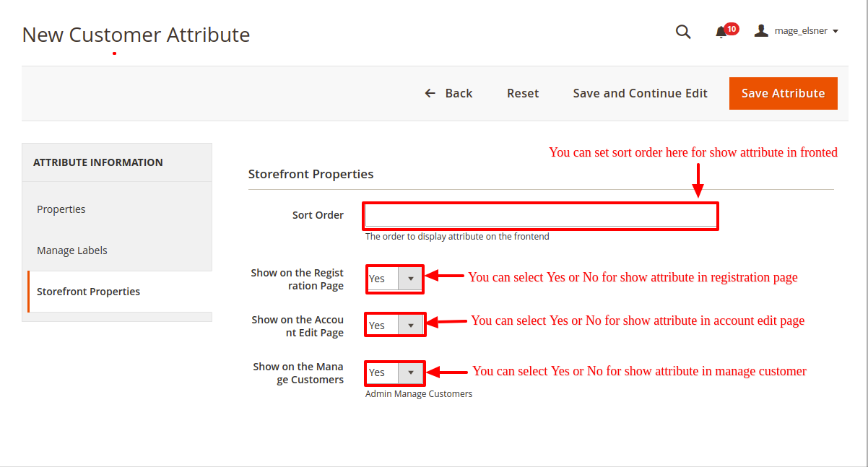Click Save and Continue Edit
This screenshot has height=467, width=868.
[640, 93]
